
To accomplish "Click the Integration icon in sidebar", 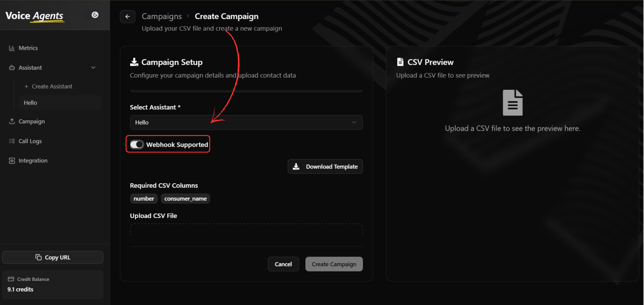I will [12, 161].
